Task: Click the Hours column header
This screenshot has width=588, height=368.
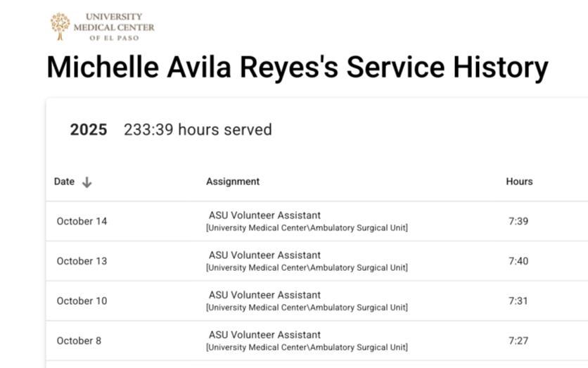Action: click(519, 182)
